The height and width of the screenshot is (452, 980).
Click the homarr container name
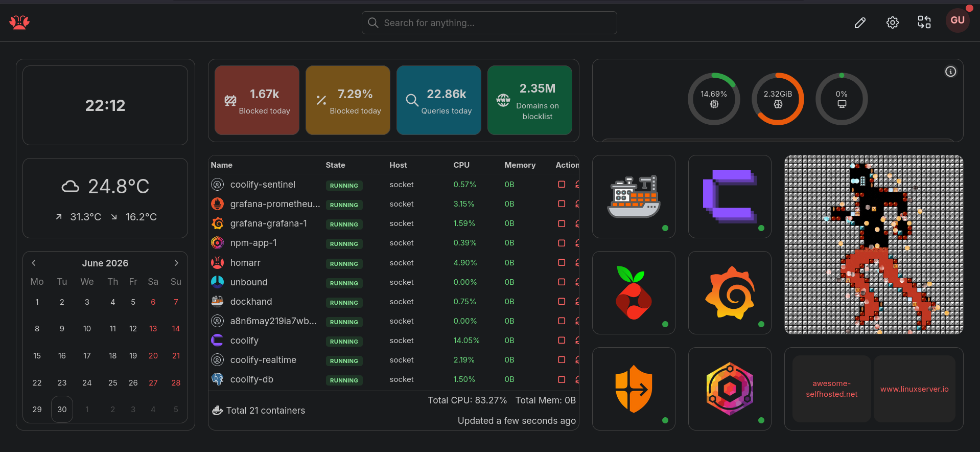tap(245, 263)
